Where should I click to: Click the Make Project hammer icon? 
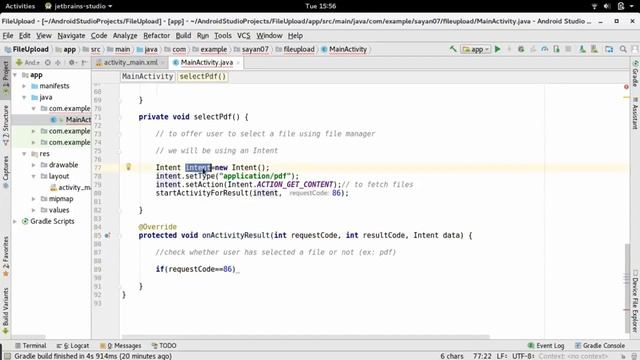click(453, 49)
